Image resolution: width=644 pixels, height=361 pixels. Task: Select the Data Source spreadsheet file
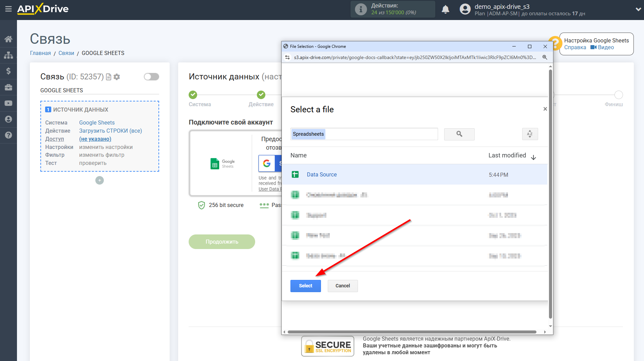321,174
